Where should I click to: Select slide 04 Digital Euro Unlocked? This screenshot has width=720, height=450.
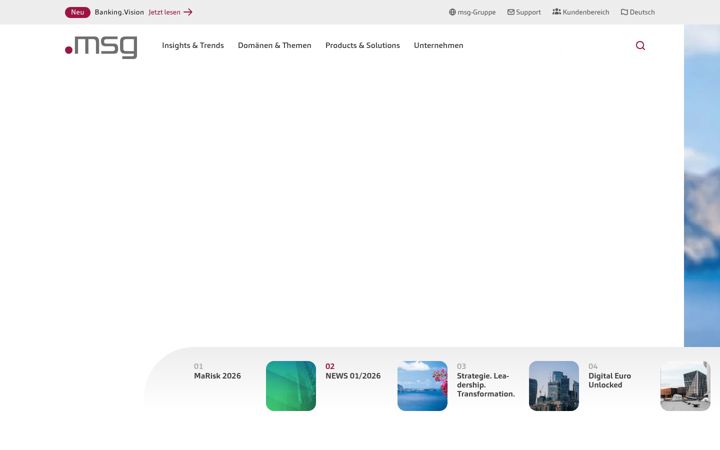pyautogui.click(x=610, y=376)
